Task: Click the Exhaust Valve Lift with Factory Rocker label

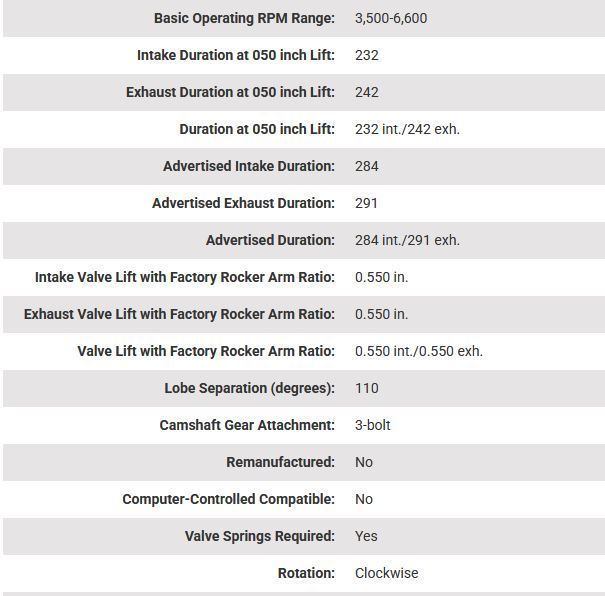Action: (x=179, y=314)
